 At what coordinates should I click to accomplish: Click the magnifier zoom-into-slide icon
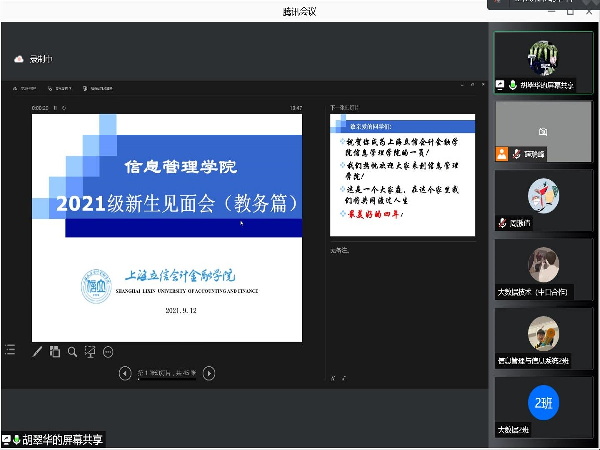pyautogui.click(x=72, y=351)
